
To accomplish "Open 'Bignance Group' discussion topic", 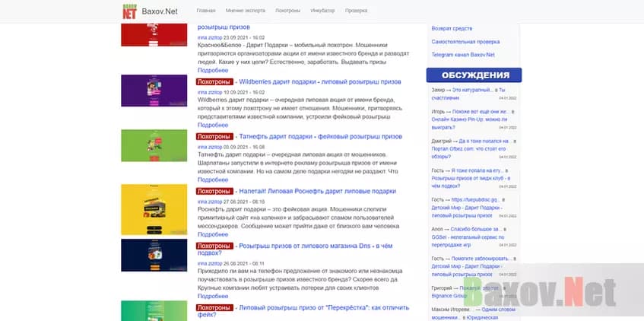I will point(449,295).
